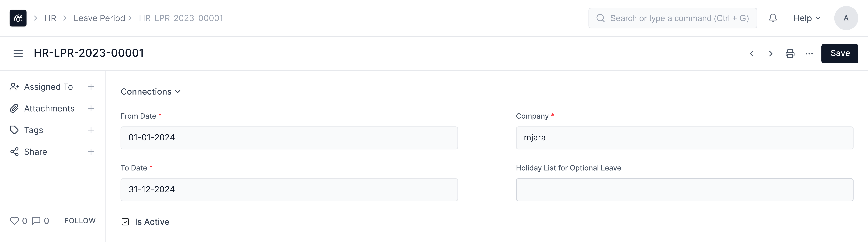The height and width of the screenshot is (242, 868).
Task: Add an attachment using plus icon
Action: tap(91, 108)
